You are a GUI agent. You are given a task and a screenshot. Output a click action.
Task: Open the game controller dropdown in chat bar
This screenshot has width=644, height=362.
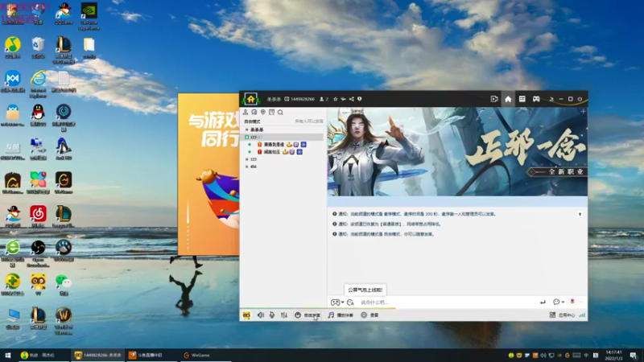point(337,302)
